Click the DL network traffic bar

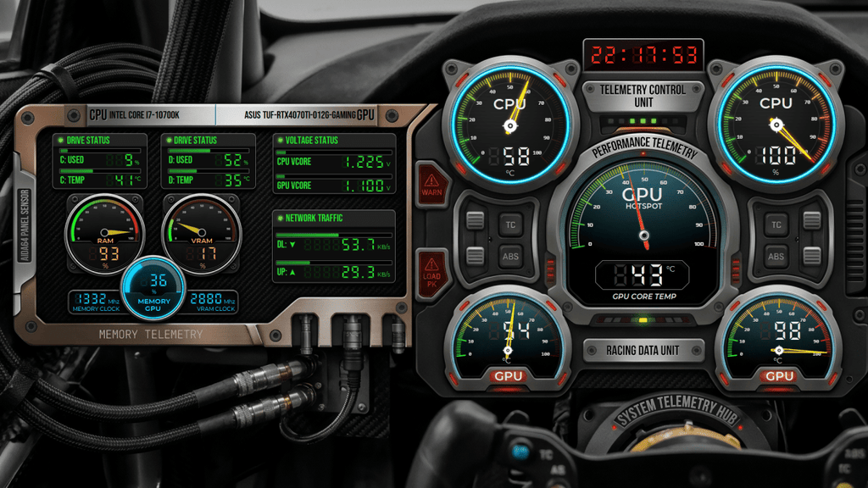[334, 236]
